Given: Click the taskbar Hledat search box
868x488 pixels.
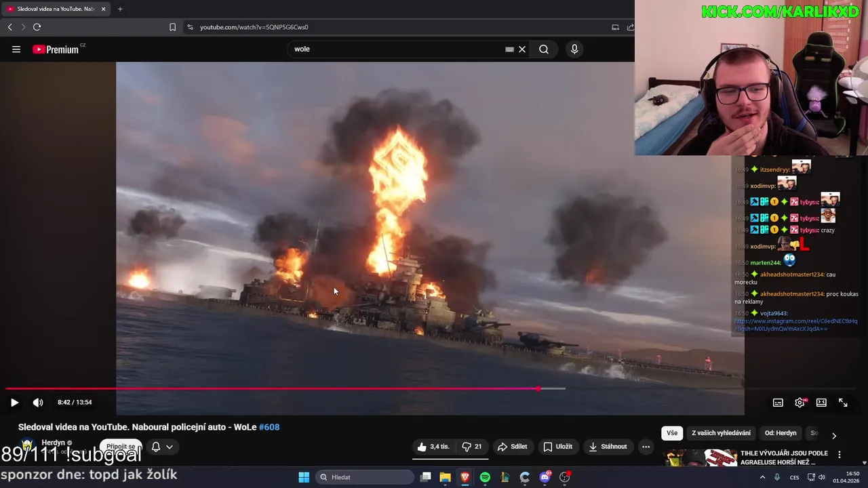Looking at the screenshot, I should click(x=365, y=477).
